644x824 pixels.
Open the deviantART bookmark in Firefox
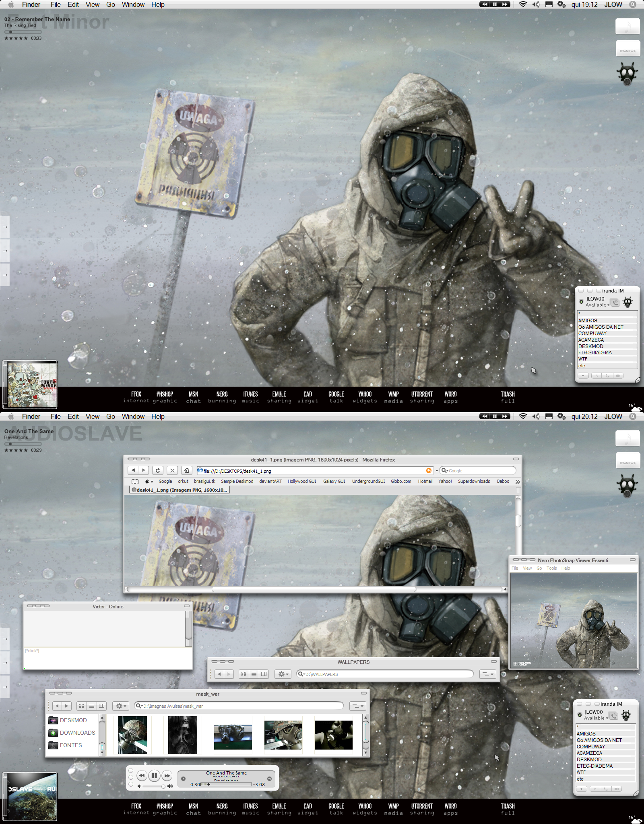[270, 481]
